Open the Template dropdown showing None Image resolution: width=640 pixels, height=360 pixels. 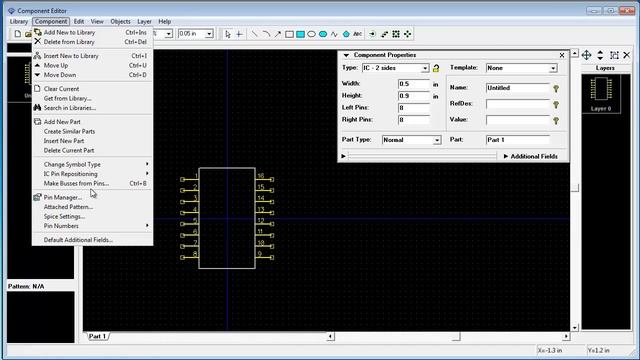point(553,68)
